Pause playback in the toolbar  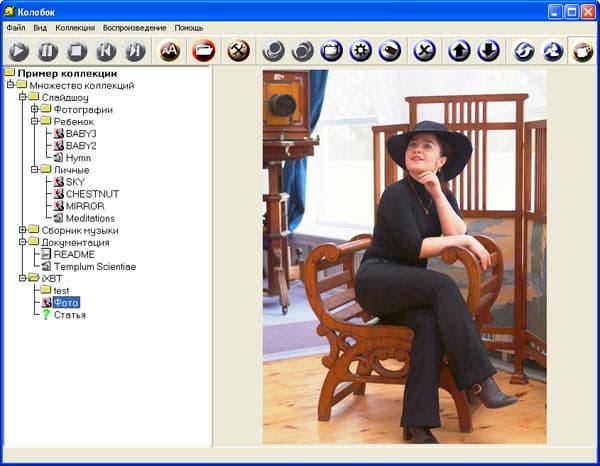tap(48, 51)
